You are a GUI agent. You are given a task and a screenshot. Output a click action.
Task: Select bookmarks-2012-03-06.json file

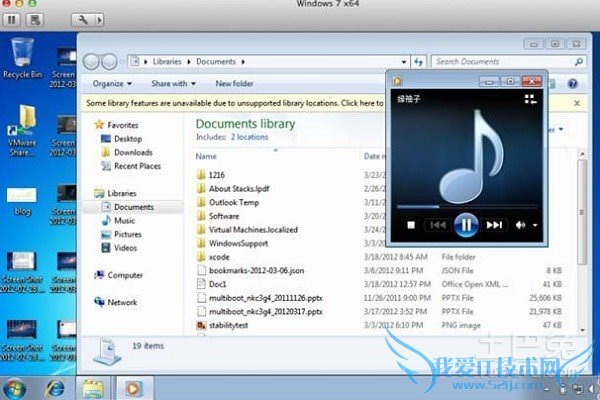pos(251,271)
